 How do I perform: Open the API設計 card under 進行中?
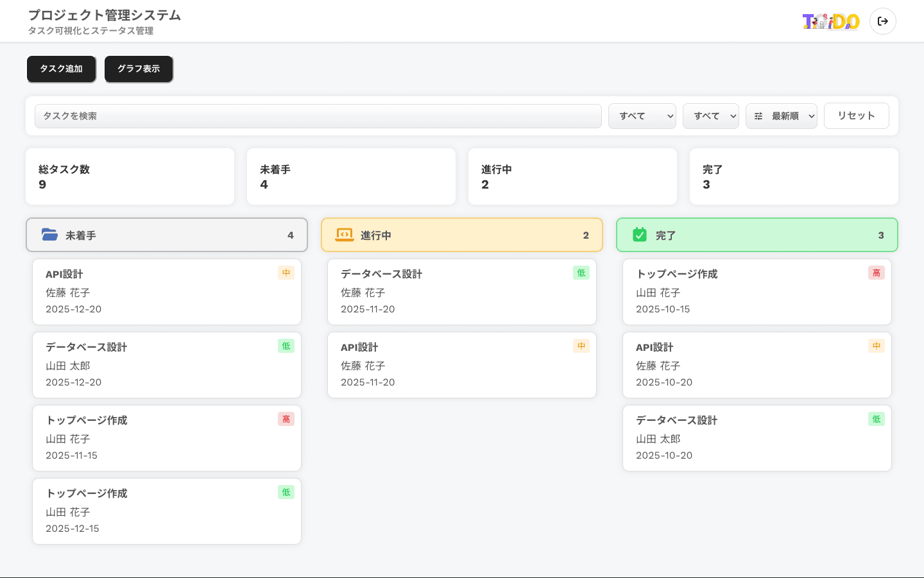(x=462, y=364)
